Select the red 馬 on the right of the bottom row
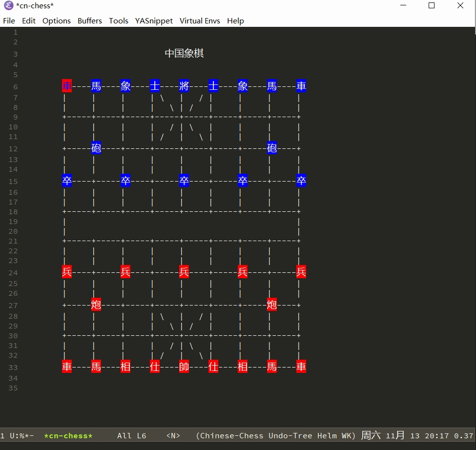Viewport: 476px width, 450px height. click(x=272, y=367)
